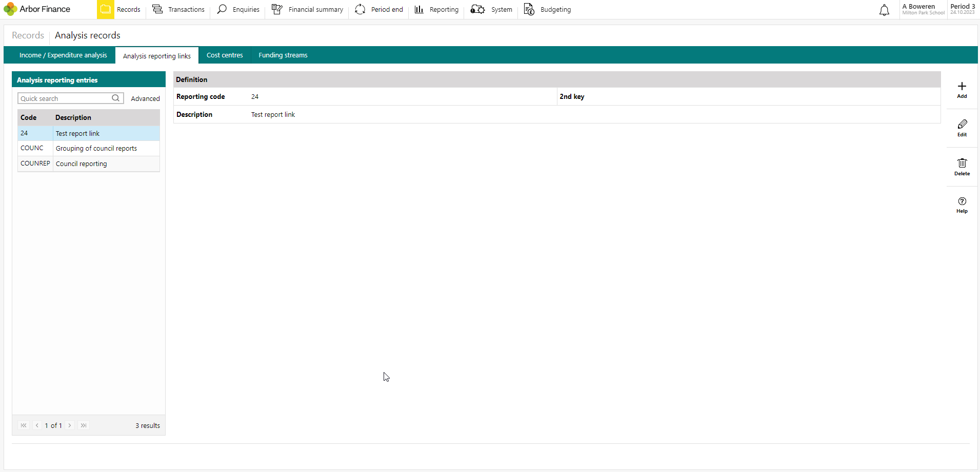
Task: Click the Enquiries magnifier icon
Action: 222,9
